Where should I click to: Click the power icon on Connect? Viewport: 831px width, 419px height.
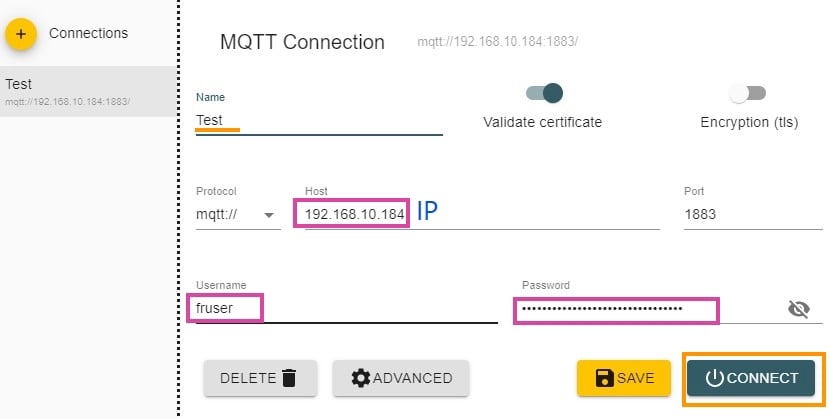[714, 378]
